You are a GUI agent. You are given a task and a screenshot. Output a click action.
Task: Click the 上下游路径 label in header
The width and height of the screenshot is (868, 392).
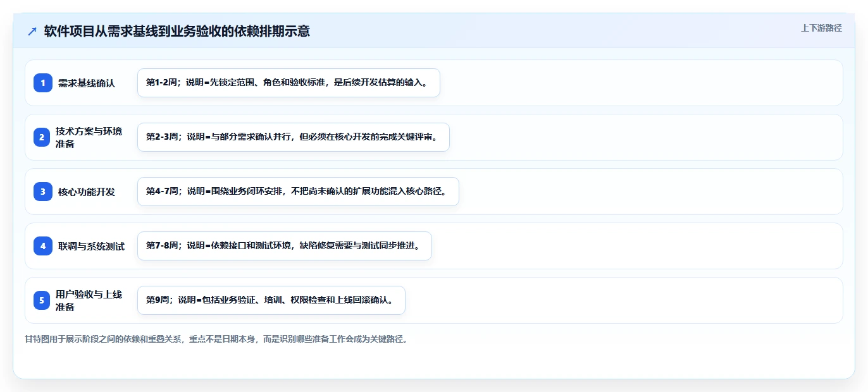821,28
